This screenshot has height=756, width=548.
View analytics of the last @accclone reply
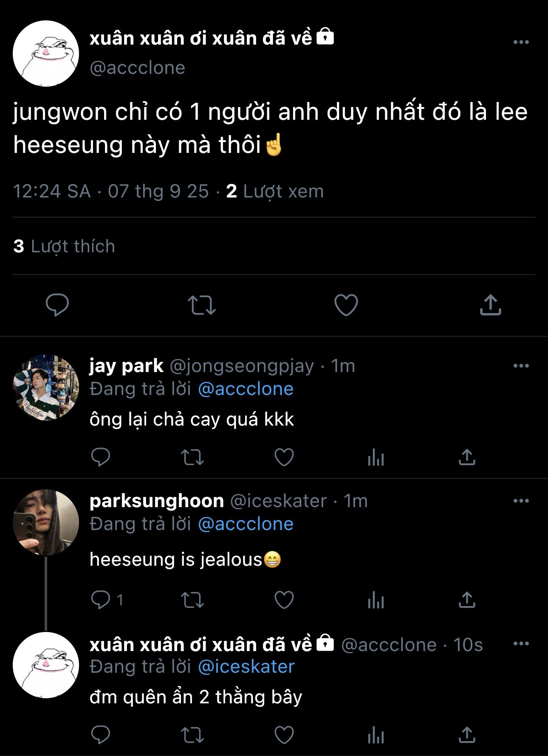click(x=376, y=736)
